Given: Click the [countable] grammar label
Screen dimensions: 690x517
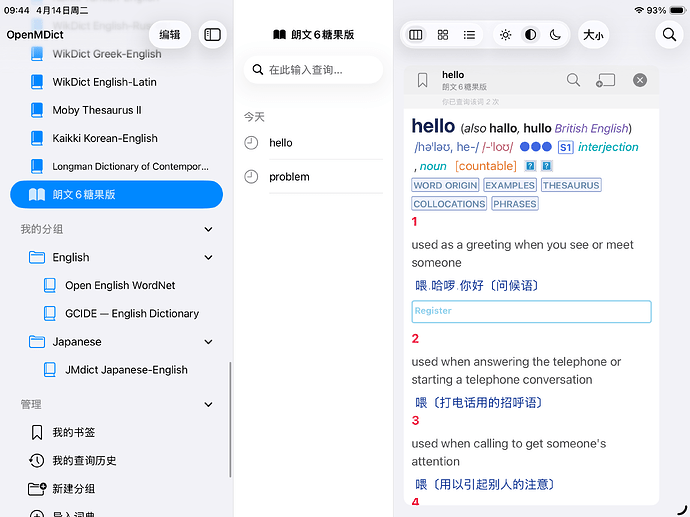Looking at the screenshot, I should [x=486, y=166].
